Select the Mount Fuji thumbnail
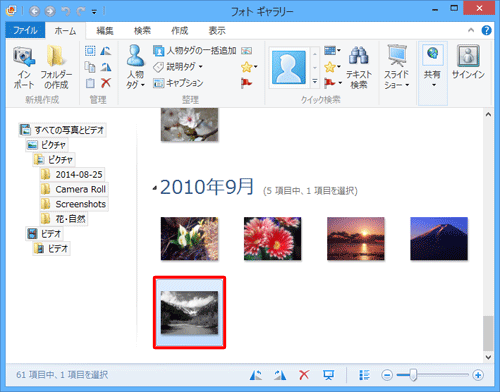The image size is (500, 392). pos(439,239)
